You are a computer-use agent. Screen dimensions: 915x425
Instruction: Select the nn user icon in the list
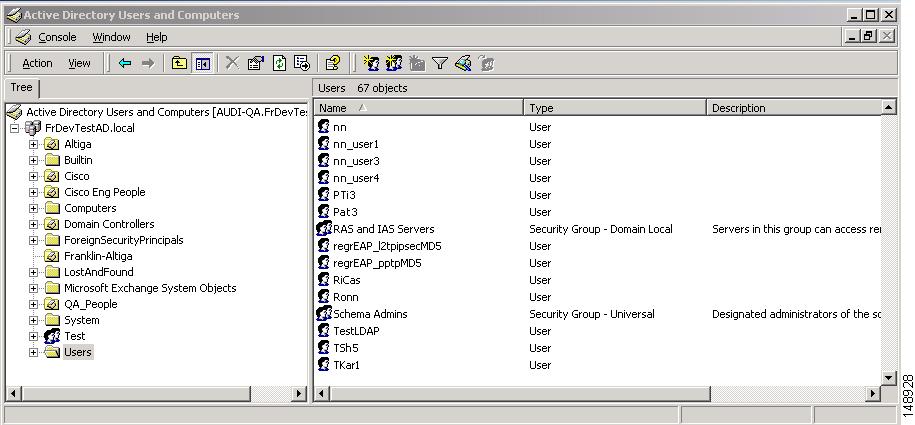[x=324, y=127]
